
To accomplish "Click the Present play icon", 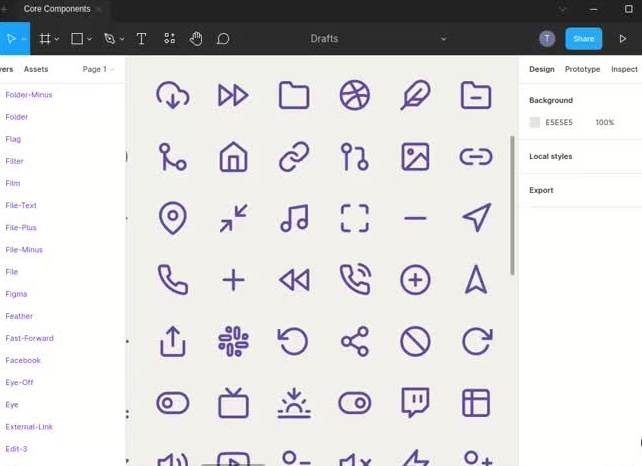I will click(x=623, y=39).
